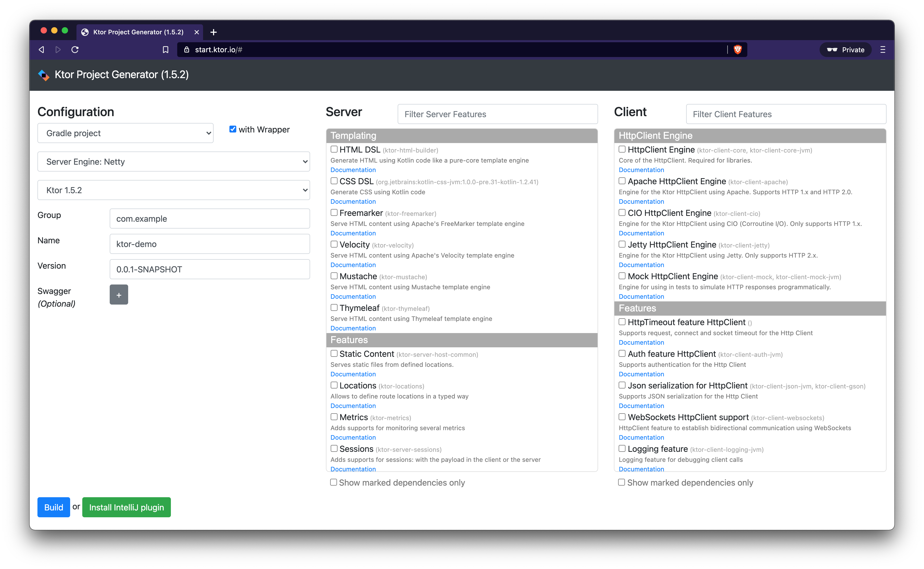
Task: Click the Ktor logo in header
Action: 44,75
